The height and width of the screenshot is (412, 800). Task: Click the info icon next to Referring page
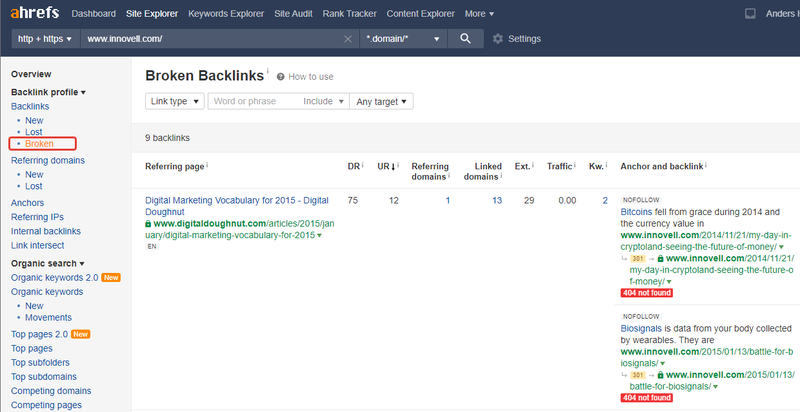207,166
